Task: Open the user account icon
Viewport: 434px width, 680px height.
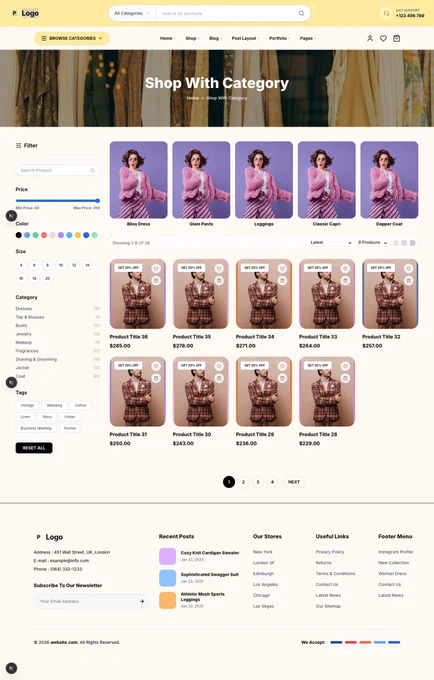Action: click(x=370, y=38)
